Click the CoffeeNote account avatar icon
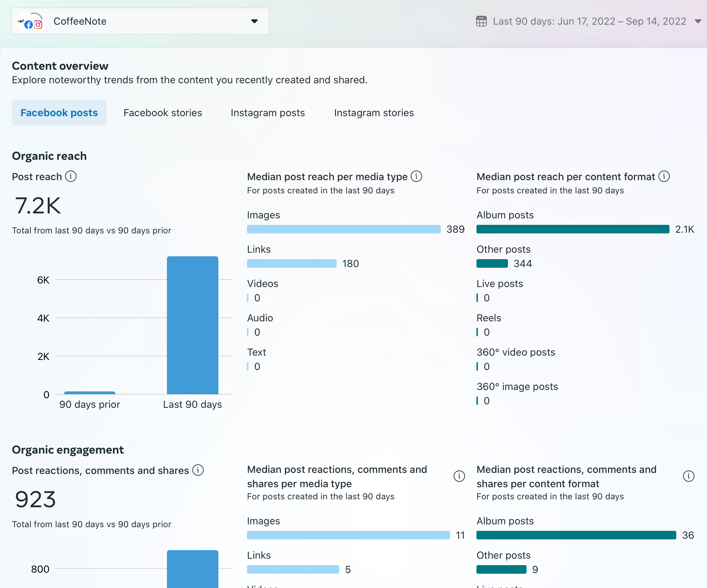This screenshot has width=707, height=588. click(30, 21)
